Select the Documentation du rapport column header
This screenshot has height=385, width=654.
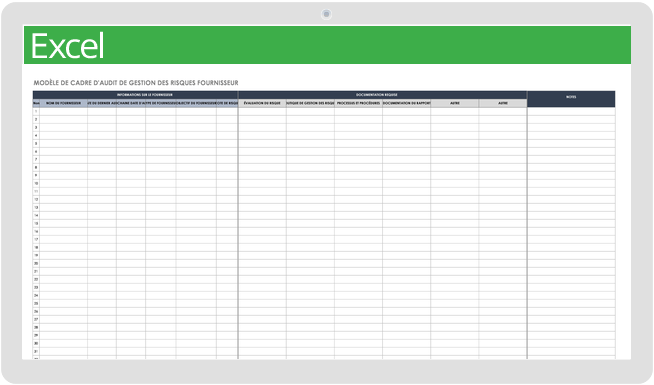(x=406, y=103)
